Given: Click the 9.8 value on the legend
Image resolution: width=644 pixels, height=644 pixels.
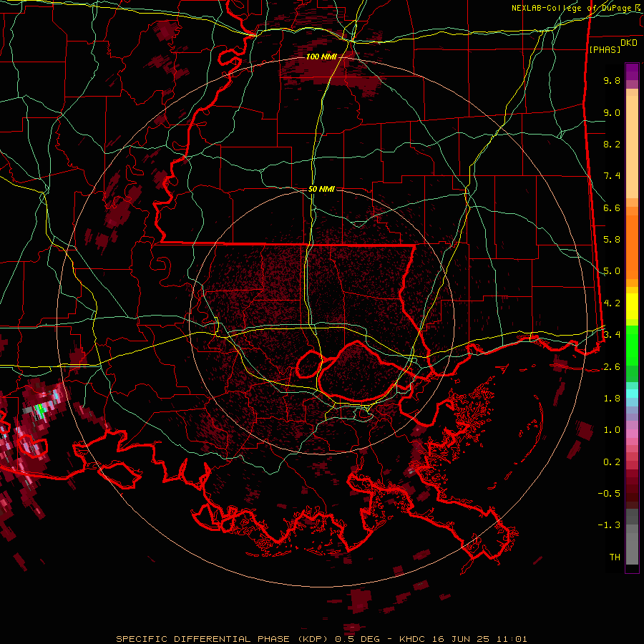Looking at the screenshot, I should [612, 80].
